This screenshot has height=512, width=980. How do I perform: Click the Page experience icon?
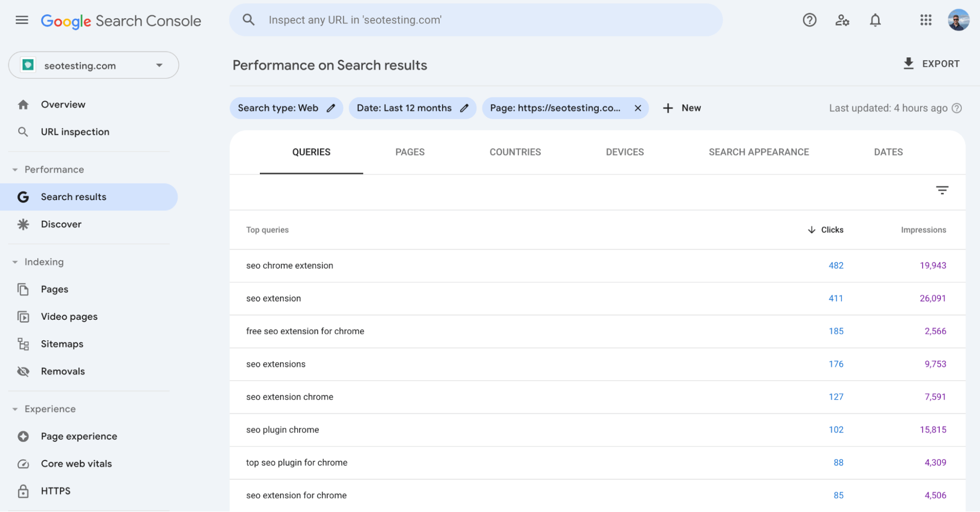point(23,436)
